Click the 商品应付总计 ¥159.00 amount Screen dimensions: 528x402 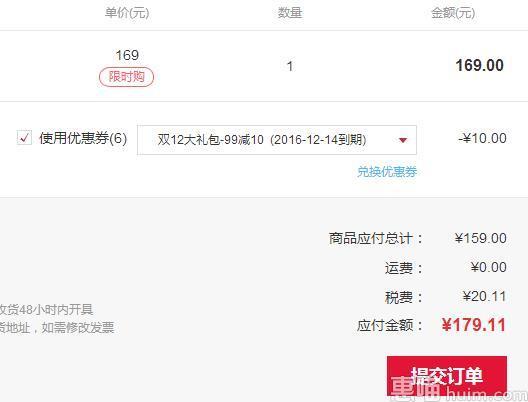pos(481,238)
